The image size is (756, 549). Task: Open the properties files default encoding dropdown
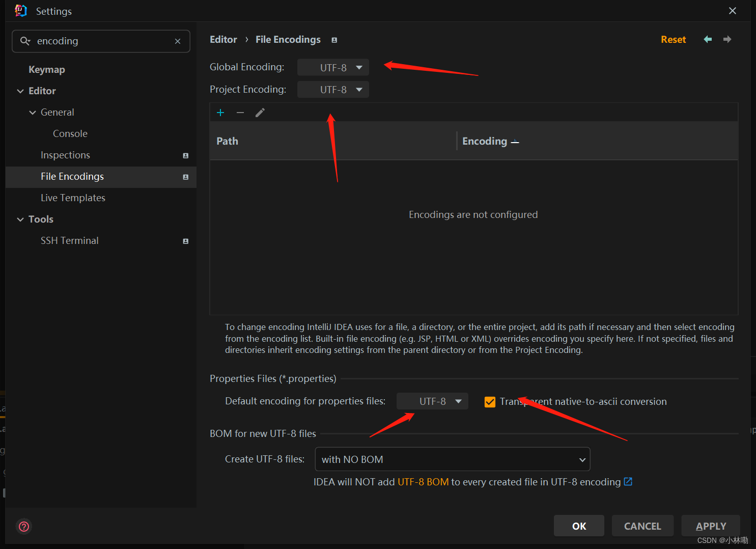[x=432, y=401]
